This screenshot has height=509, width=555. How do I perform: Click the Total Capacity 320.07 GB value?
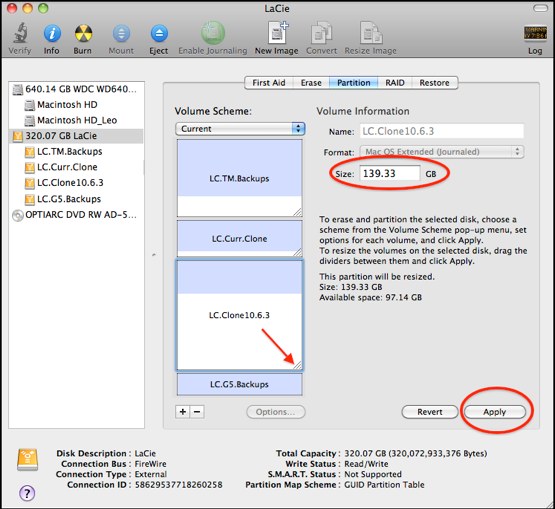416,453
